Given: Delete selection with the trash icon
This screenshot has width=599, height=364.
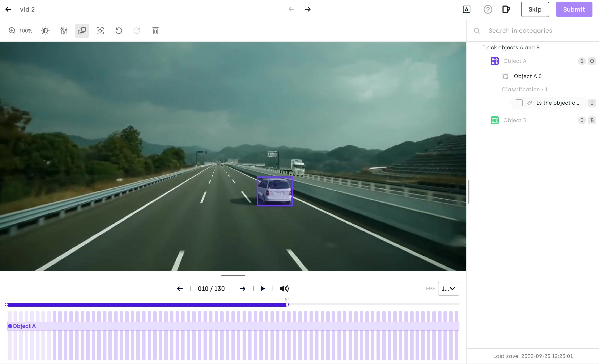Looking at the screenshot, I should click(x=155, y=31).
